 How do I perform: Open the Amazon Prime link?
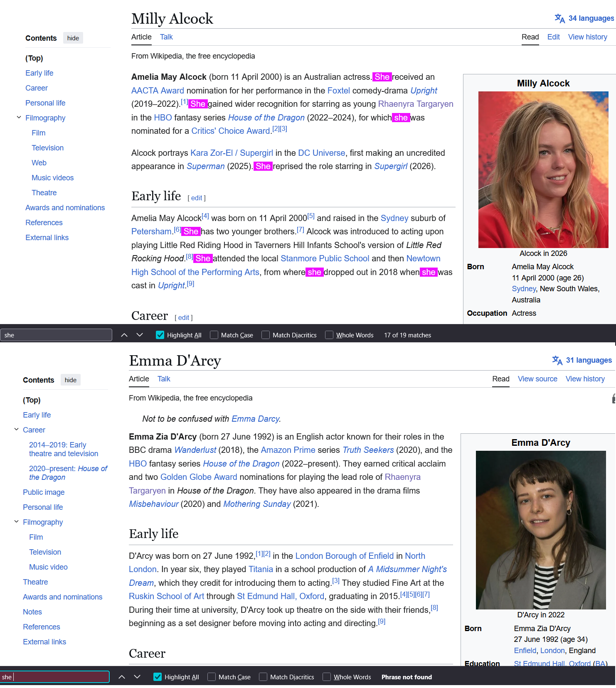pos(288,450)
